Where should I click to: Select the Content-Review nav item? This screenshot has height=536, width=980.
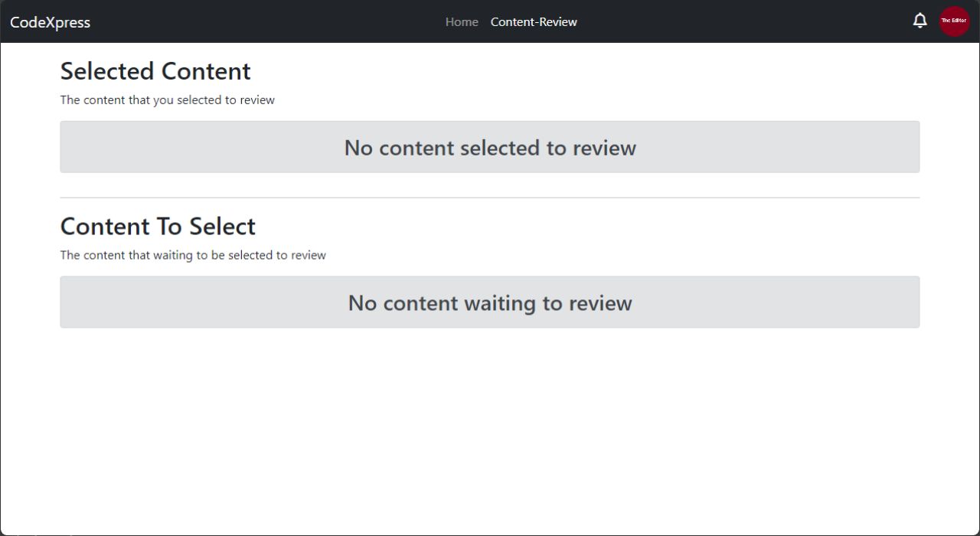(534, 22)
